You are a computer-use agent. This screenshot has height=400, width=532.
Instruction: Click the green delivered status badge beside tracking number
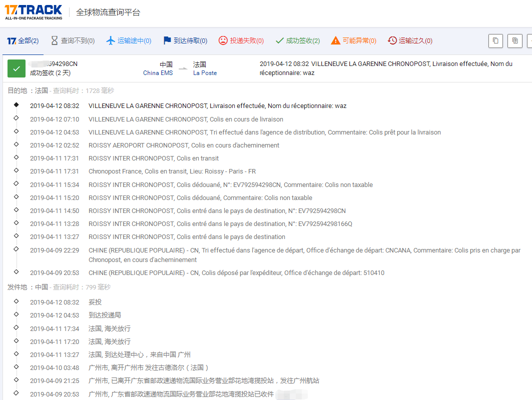17,68
